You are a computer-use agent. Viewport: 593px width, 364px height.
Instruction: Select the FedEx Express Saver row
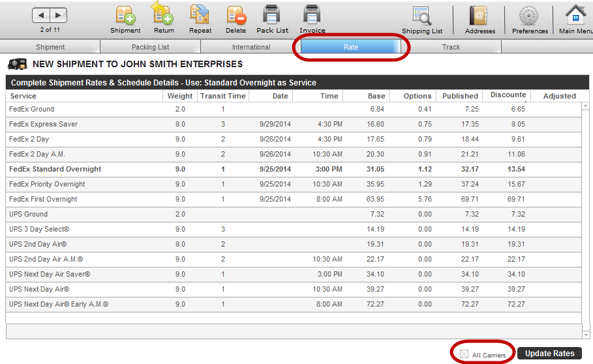pyautogui.click(x=294, y=125)
